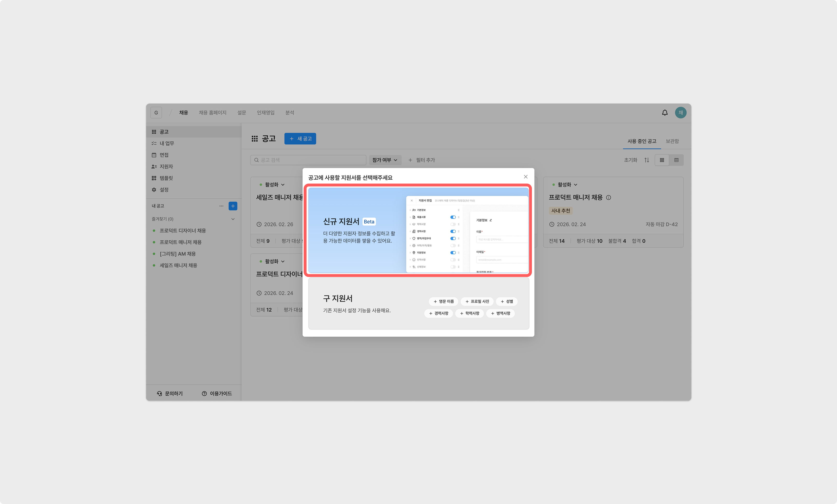Switch to table list view icon
This screenshot has width=837, height=504.
(676, 160)
